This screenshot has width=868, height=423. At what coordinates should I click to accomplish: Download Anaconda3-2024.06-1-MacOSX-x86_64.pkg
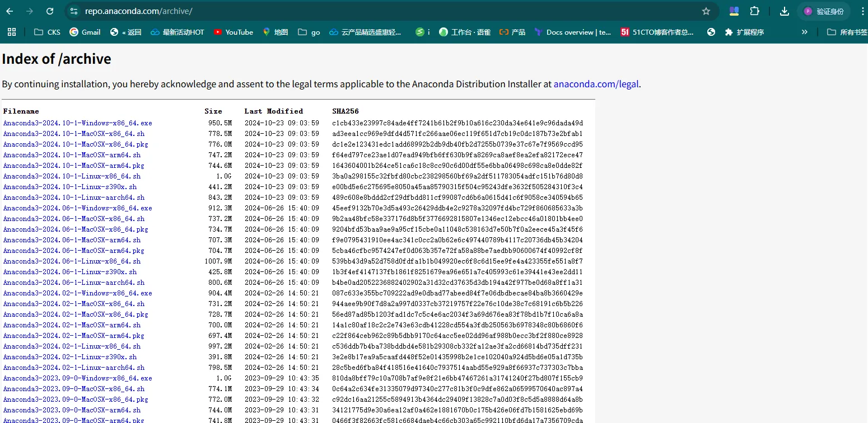(x=76, y=229)
